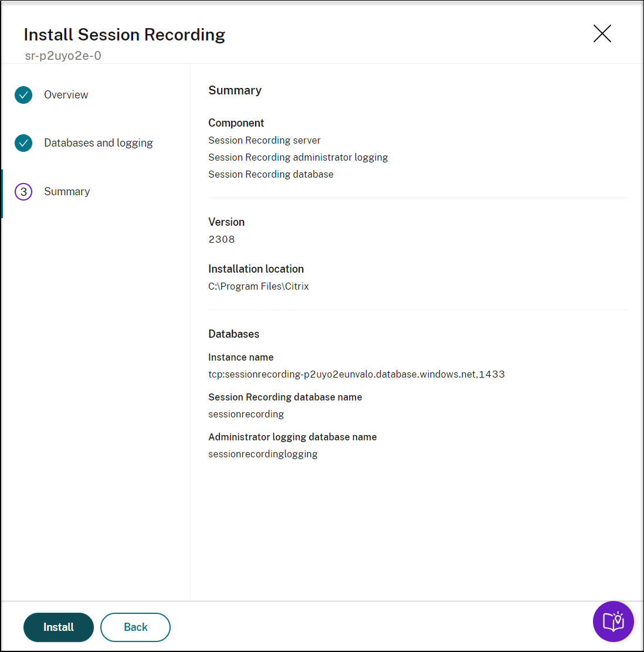This screenshot has height=652, width=644.
Task: Click the Summary section heading
Action: (x=235, y=90)
